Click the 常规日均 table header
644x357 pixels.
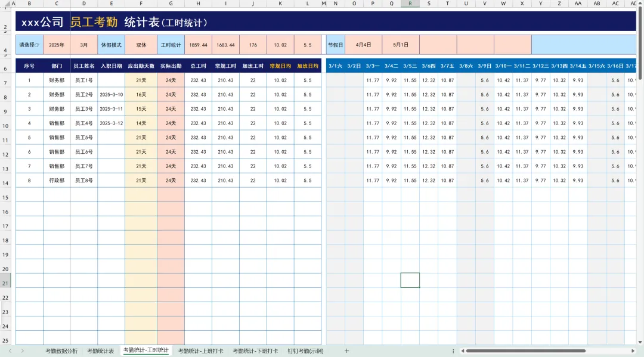point(280,66)
